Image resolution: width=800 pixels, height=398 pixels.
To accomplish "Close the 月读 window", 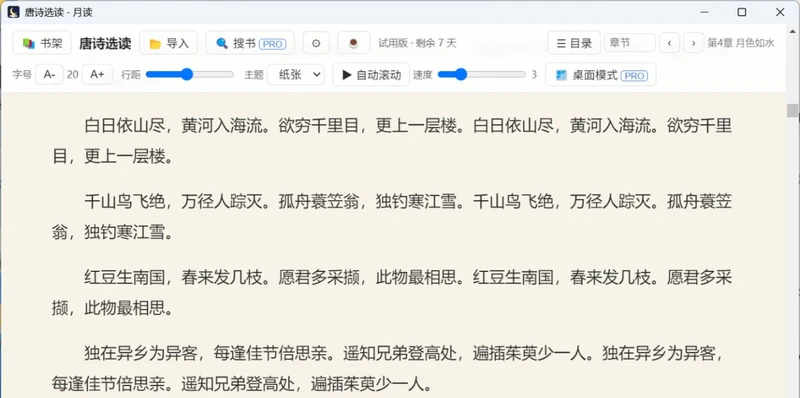I will 780,12.
